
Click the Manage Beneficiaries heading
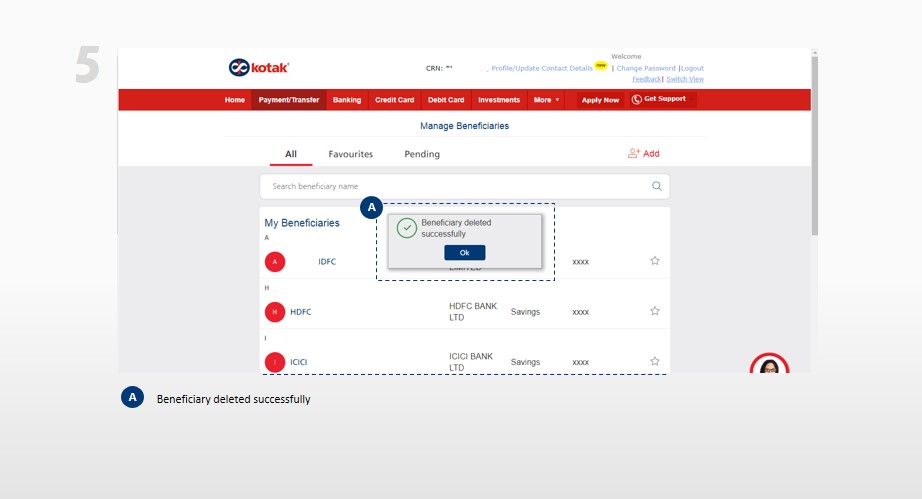point(465,126)
